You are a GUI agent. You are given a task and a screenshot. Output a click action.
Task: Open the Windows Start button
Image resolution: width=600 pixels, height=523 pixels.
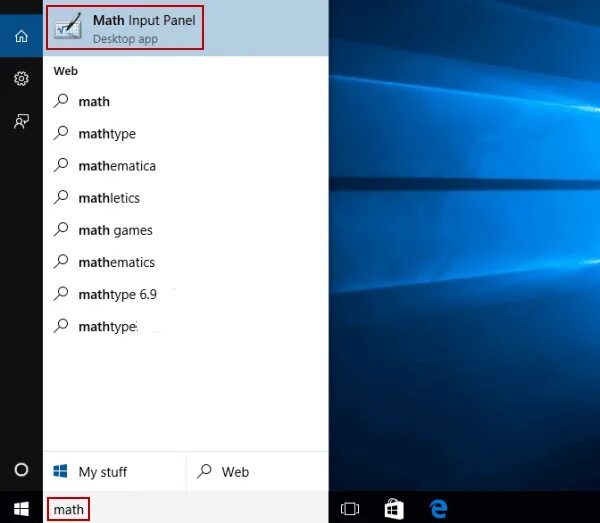coord(21,509)
